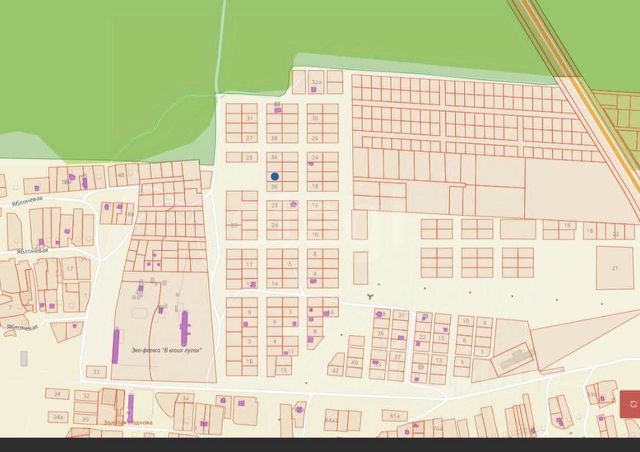Screen dimensions: 640x452
Task: Select the parcel labeled 32а
Action: coord(316,82)
